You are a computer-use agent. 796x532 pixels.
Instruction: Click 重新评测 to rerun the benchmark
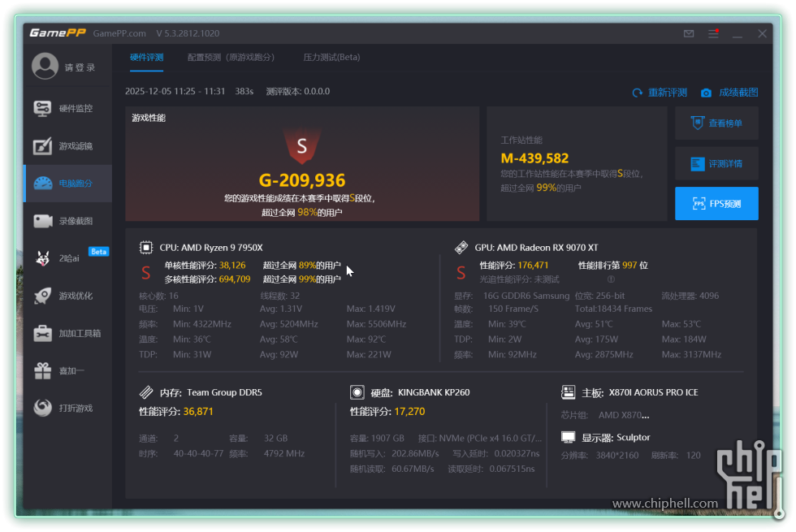(660, 93)
